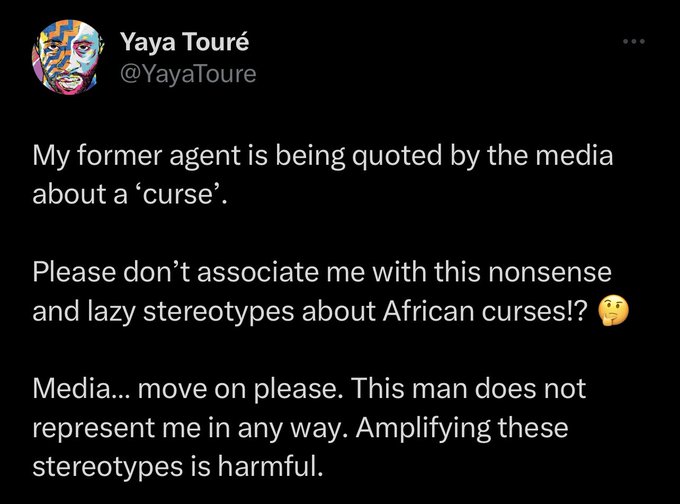This screenshot has height=504, width=680.
Task: Open Yaya Touré's colorful profile avatar
Action: coord(68,57)
